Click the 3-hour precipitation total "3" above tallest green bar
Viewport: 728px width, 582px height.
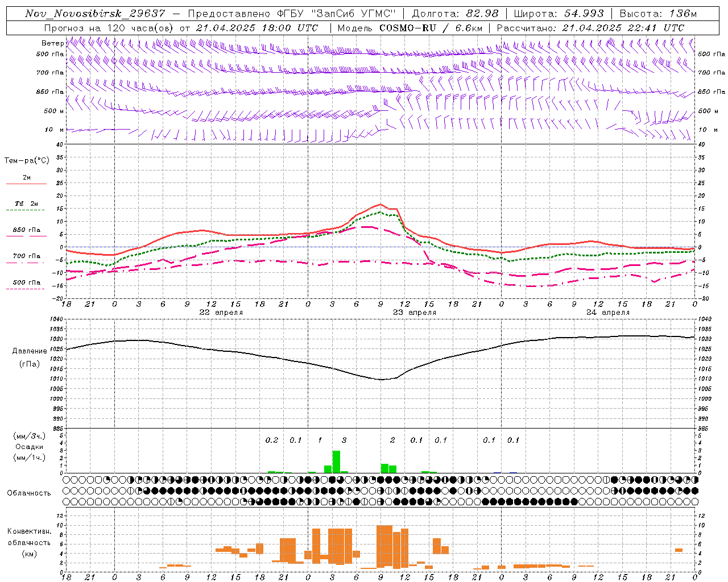pos(344,440)
